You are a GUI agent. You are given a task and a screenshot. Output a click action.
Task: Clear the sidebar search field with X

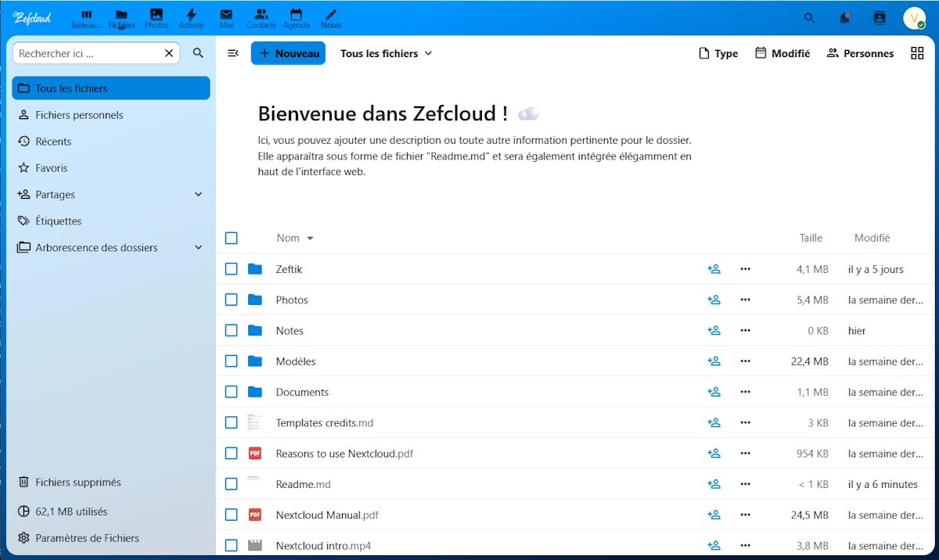pos(169,53)
